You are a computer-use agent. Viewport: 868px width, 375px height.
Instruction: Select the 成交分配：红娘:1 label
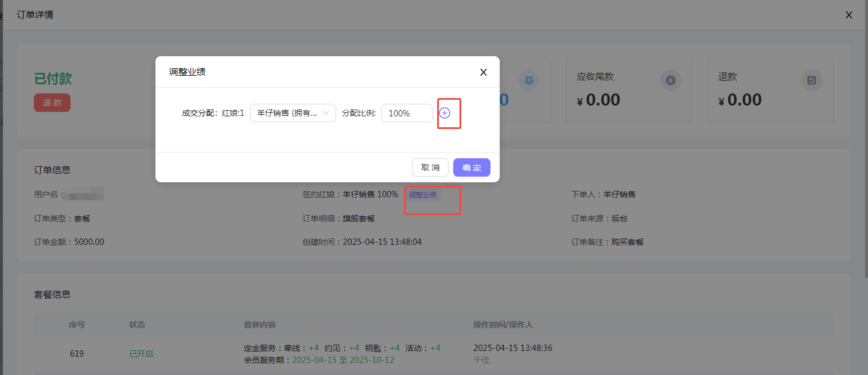pyautogui.click(x=213, y=113)
